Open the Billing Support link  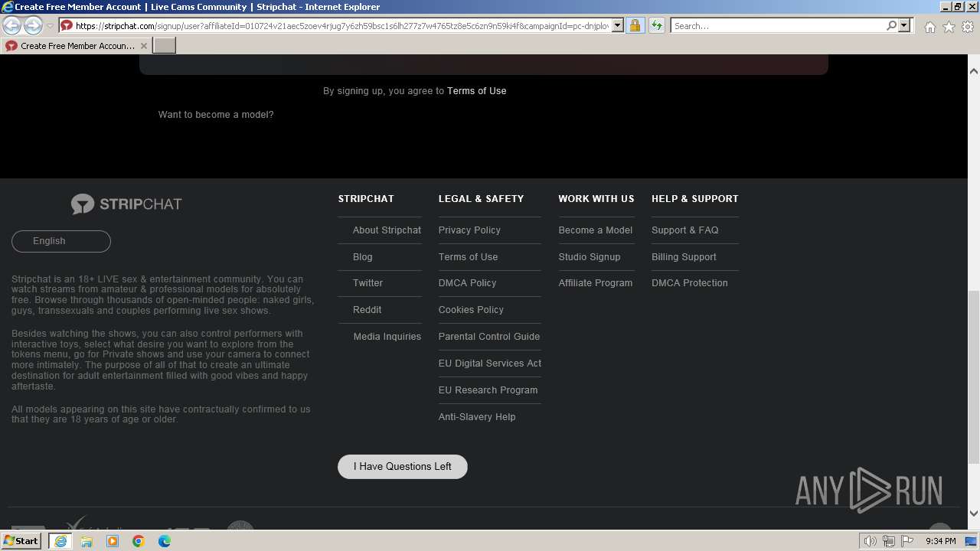684,257
